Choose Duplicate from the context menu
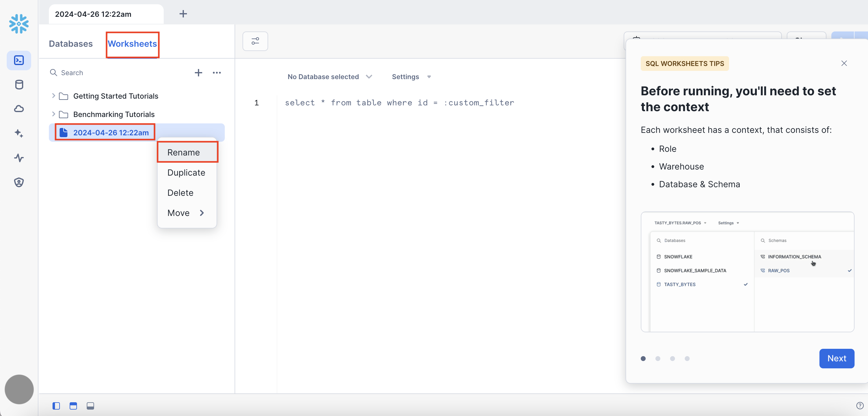The image size is (868, 416). [186, 173]
